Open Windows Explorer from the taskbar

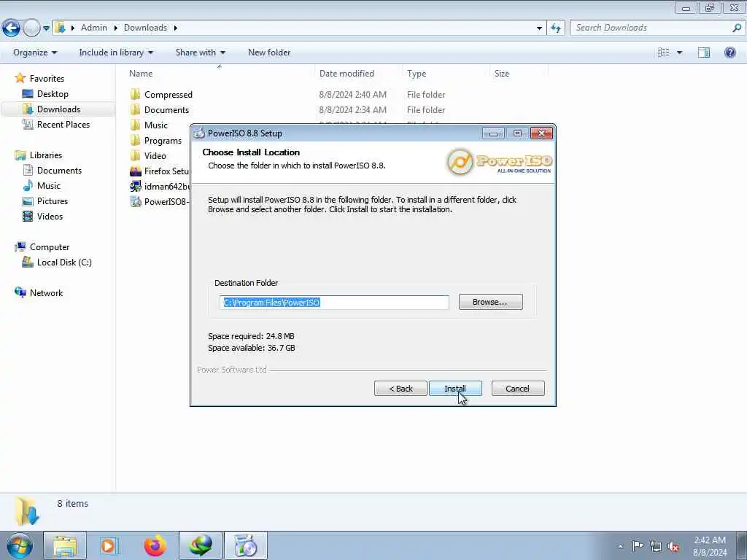coord(65,545)
